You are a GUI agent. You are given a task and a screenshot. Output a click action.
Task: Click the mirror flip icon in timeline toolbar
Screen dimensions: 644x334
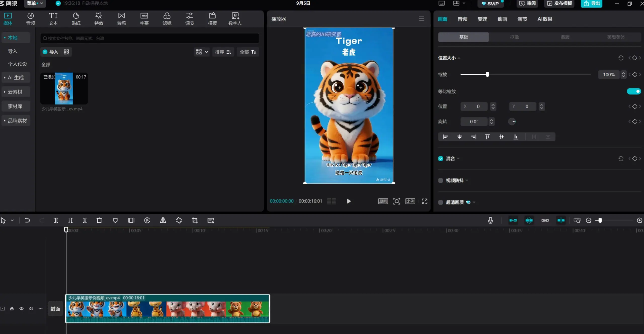(x=163, y=220)
